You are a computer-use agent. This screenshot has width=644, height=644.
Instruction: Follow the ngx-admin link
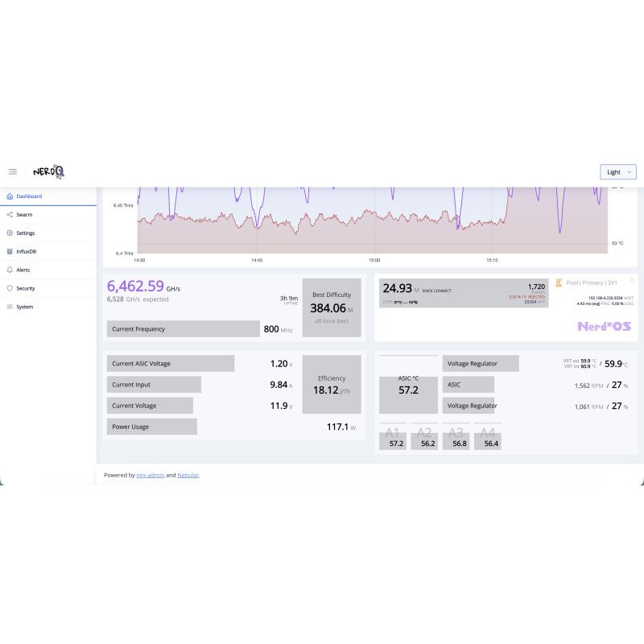point(151,475)
